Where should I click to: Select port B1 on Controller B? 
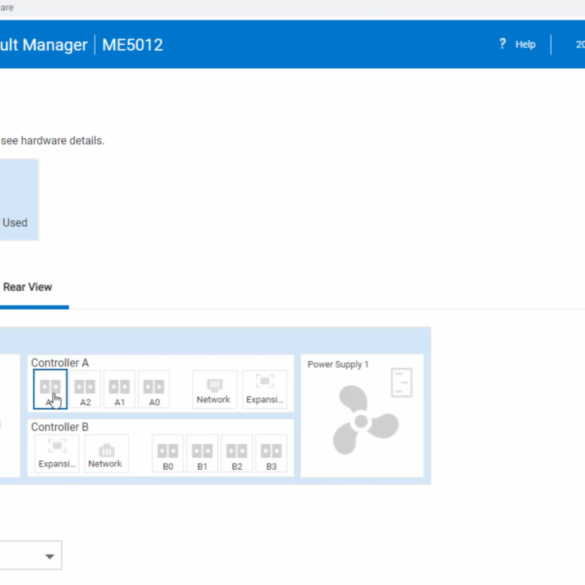[202, 453]
